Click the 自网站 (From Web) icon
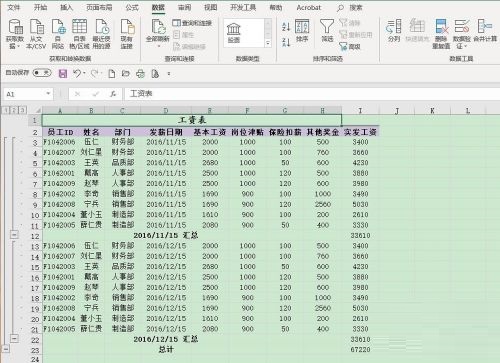The width and height of the screenshot is (500, 363). pyautogui.click(x=58, y=27)
